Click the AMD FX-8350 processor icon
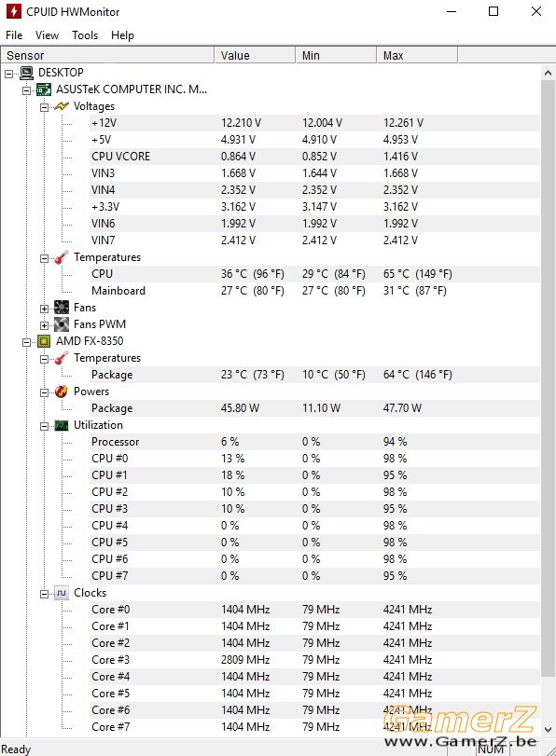556x756 pixels. pyautogui.click(x=44, y=341)
